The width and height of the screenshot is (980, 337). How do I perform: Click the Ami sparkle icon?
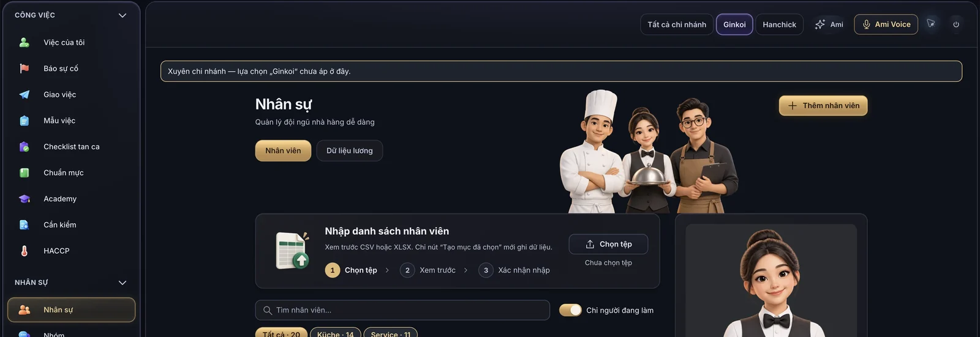[820, 24]
